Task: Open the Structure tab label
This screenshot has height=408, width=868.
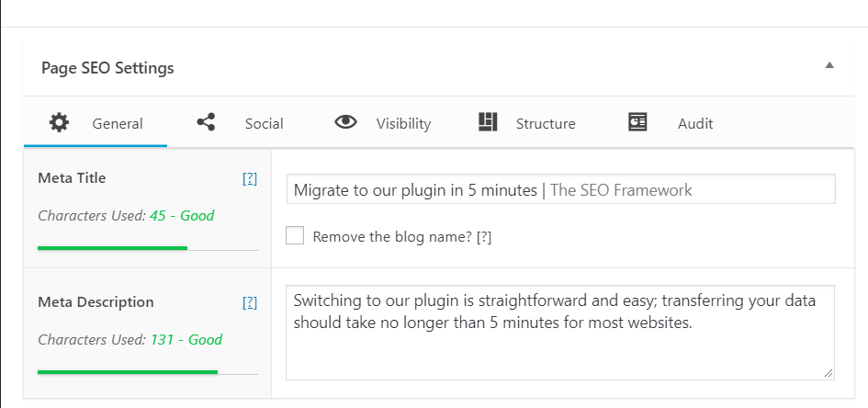Action: click(546, 123)
